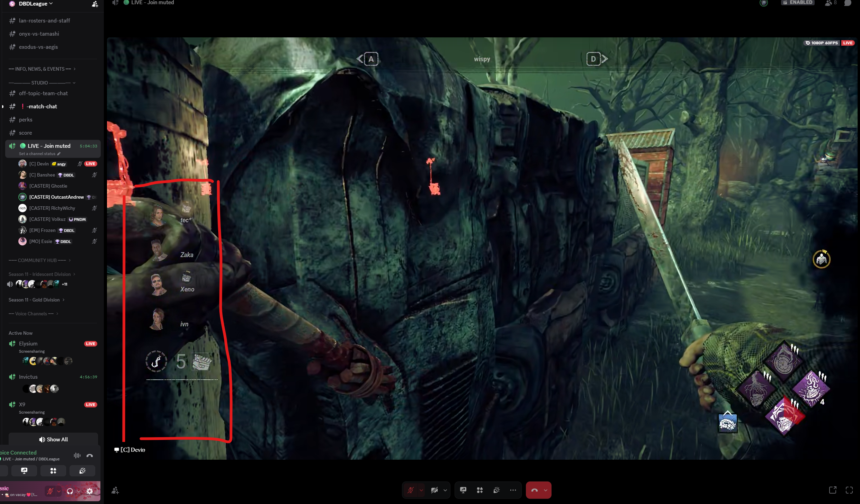860x504 pixels.
Task: Share screen from the Voice Connected panel
Action: (24, 471)
